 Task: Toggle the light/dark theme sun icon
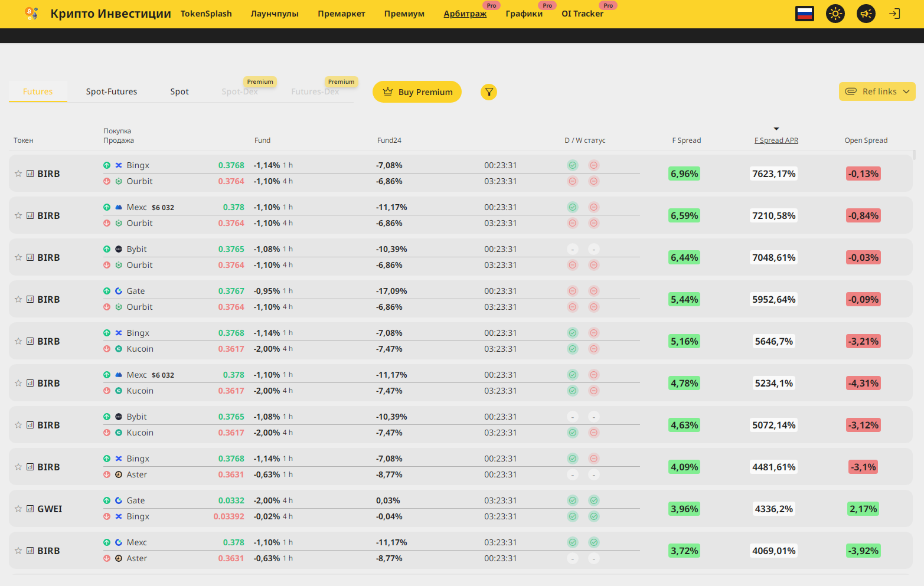click(x=835, y=14)
